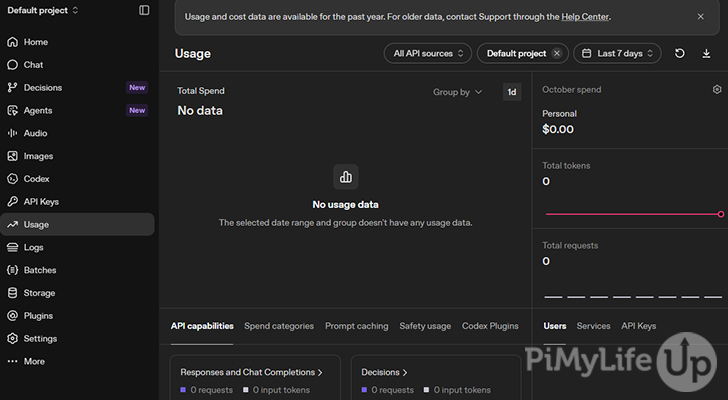
Task: Open October spend settings gear icon
Action: (717, 90)
